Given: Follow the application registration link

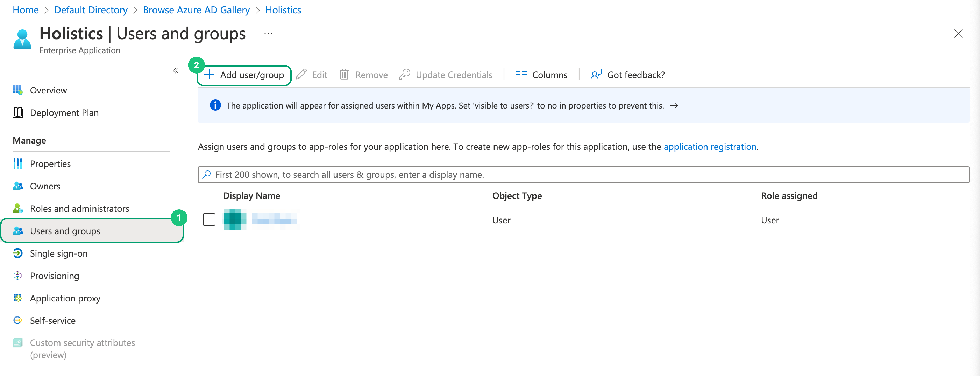Looking at the screenshot, I should tap(710, 147).
